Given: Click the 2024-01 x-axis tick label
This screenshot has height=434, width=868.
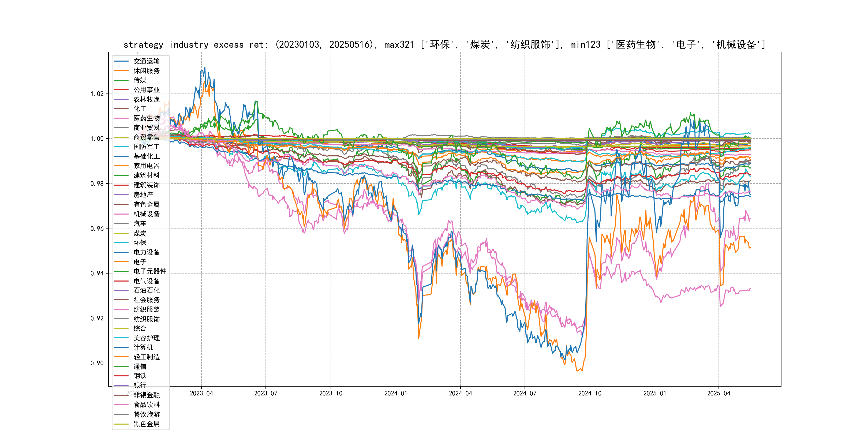Looking at the screenshot, I should [396, 394].
